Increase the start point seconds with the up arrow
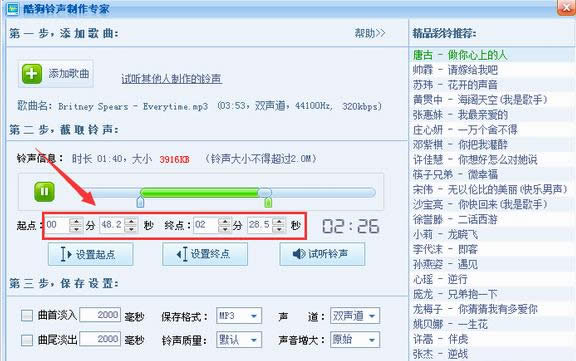 [x=131, y=221]
